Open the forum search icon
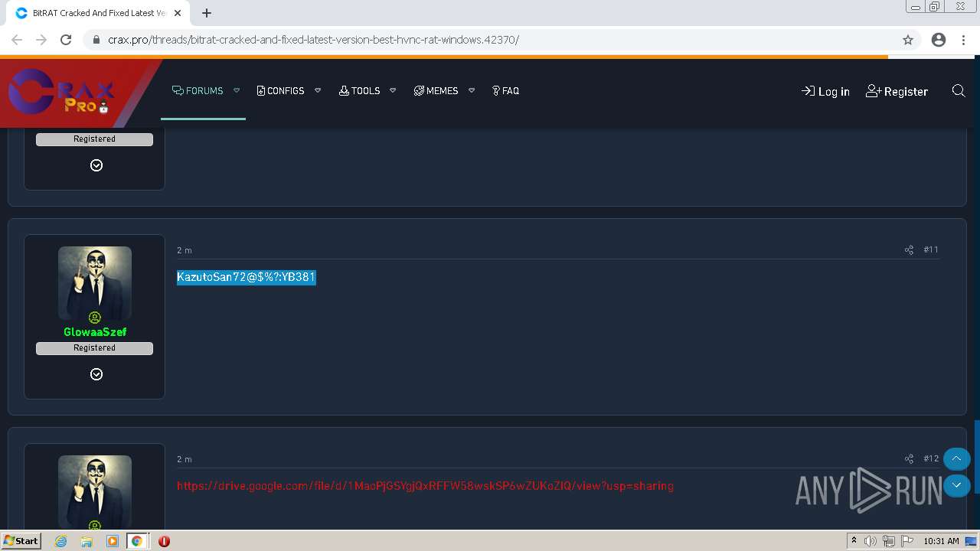The height and width of the screenshot is (551, 980). (959, 91)
